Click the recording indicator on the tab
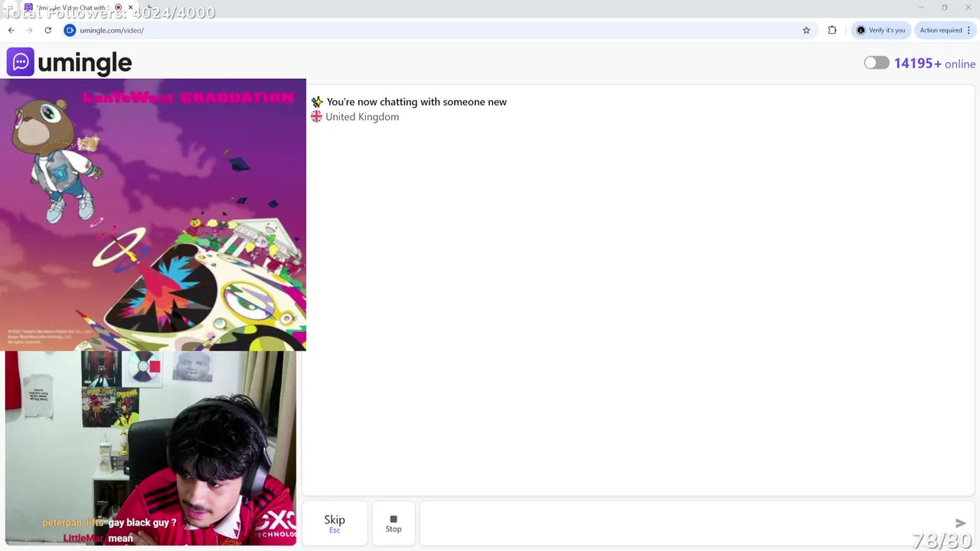980x551 pixels. point(118,8)
